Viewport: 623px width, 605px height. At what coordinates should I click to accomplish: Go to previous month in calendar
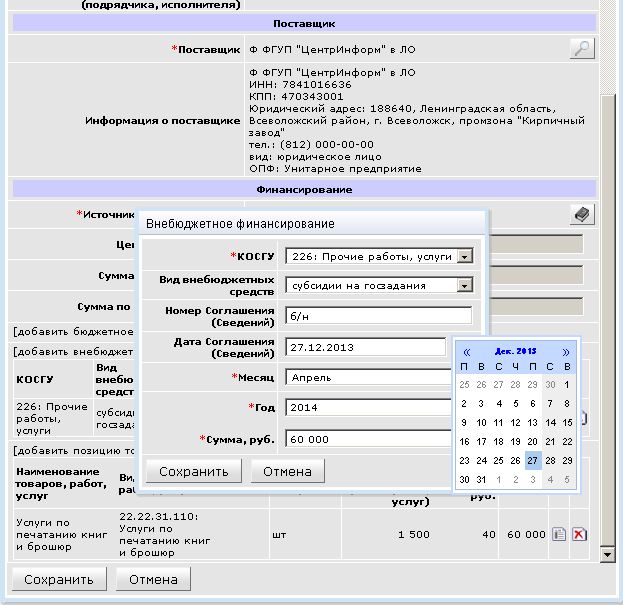466,352
